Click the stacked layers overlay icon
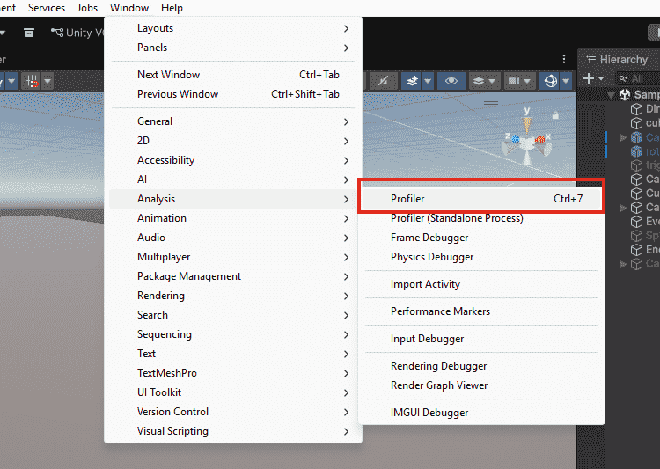This screenshot has height=469, width=660. tap(478, 80)
